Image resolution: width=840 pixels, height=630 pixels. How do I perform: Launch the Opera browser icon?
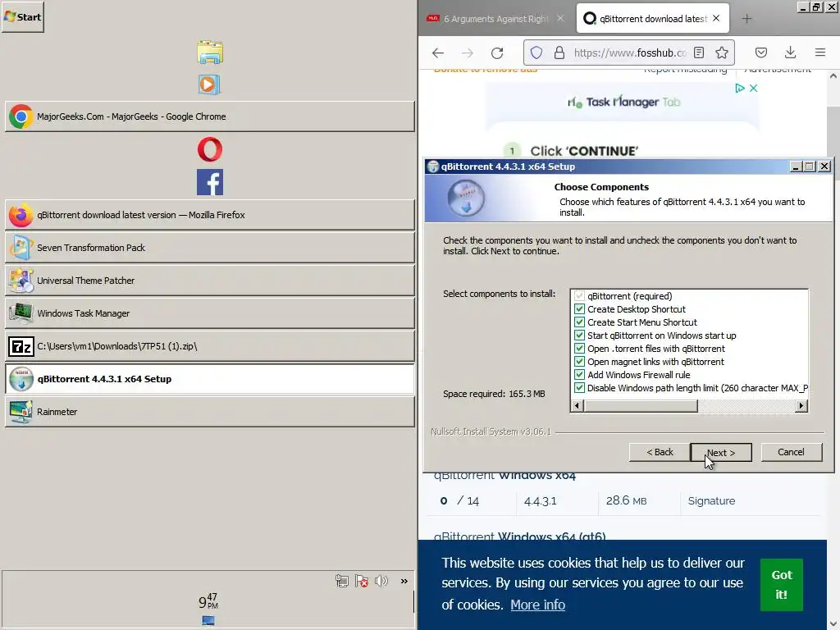click(209, 149)
